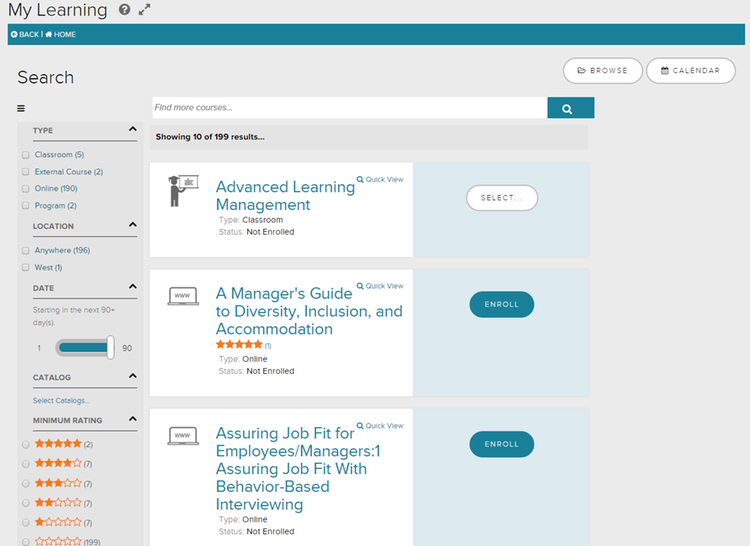This screenshot has height=546, width=750.
Task: Go Back in the navigation bar
Action: coord(25,35)
